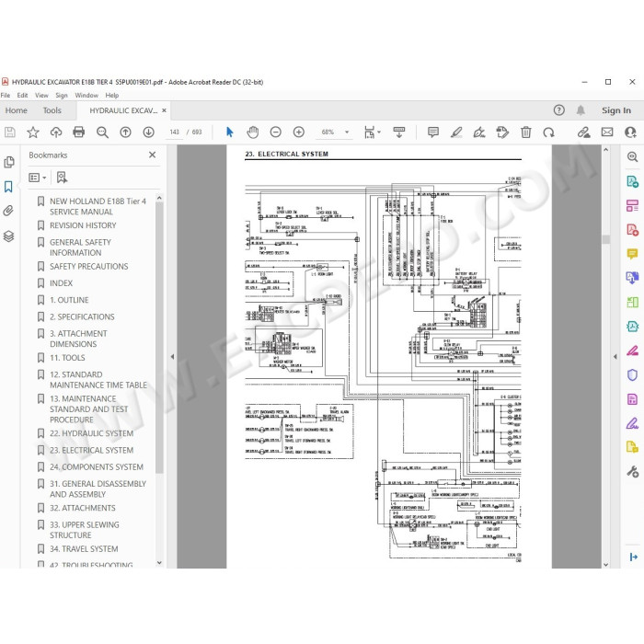644x644 pixels.
Task: Open the search tools magnifier in right pane
Action: (632, 156)
